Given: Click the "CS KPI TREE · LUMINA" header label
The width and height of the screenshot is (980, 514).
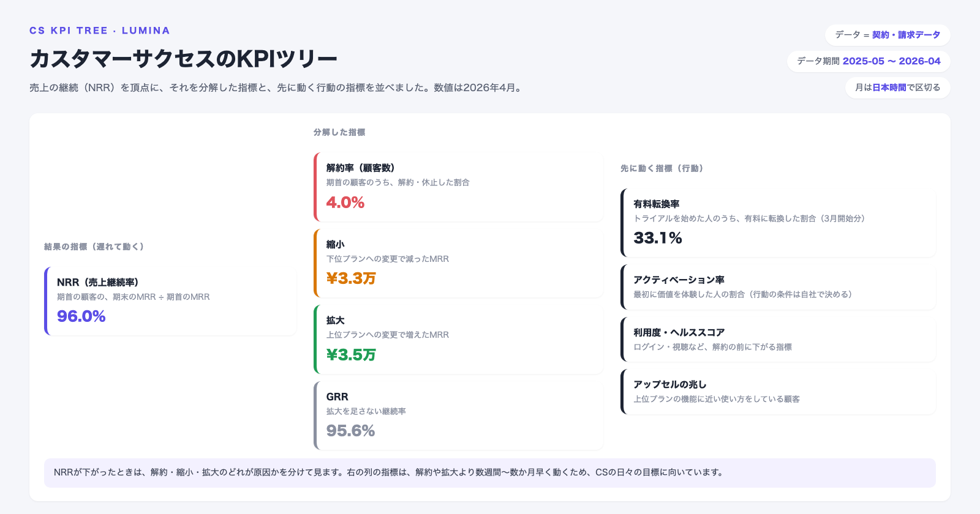Looking at the screenshot, I should tap(100, 31).
